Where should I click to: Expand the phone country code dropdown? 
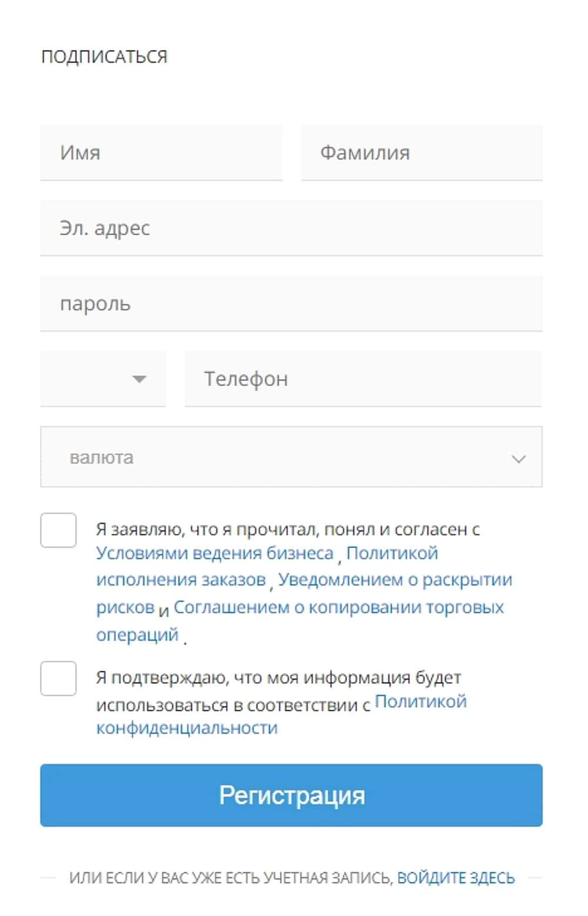pos(103,379)
